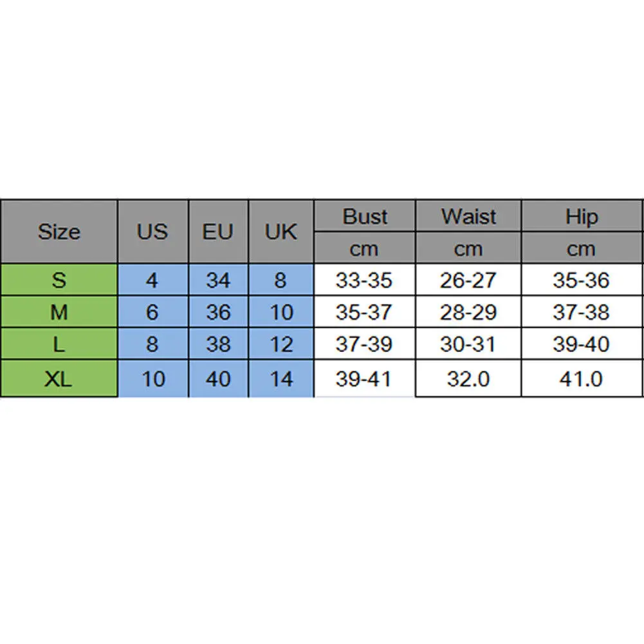Click the waist value 28-29 cell

pos(468,312)
